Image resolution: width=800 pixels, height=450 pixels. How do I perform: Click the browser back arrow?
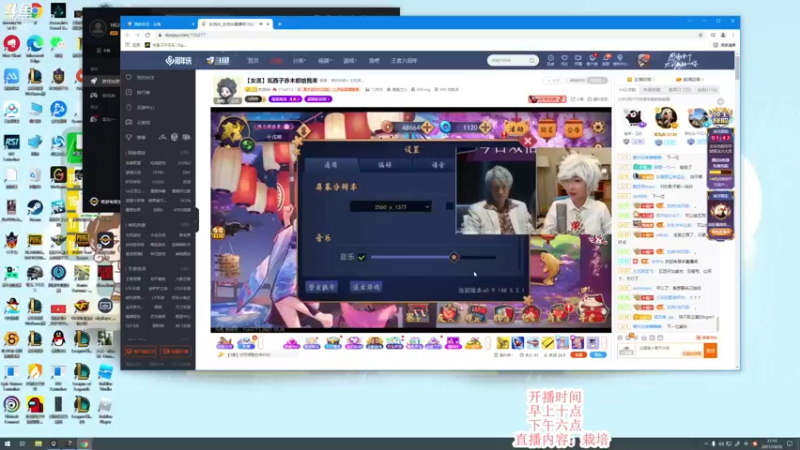pyautogui.click(x=128, y=35)
